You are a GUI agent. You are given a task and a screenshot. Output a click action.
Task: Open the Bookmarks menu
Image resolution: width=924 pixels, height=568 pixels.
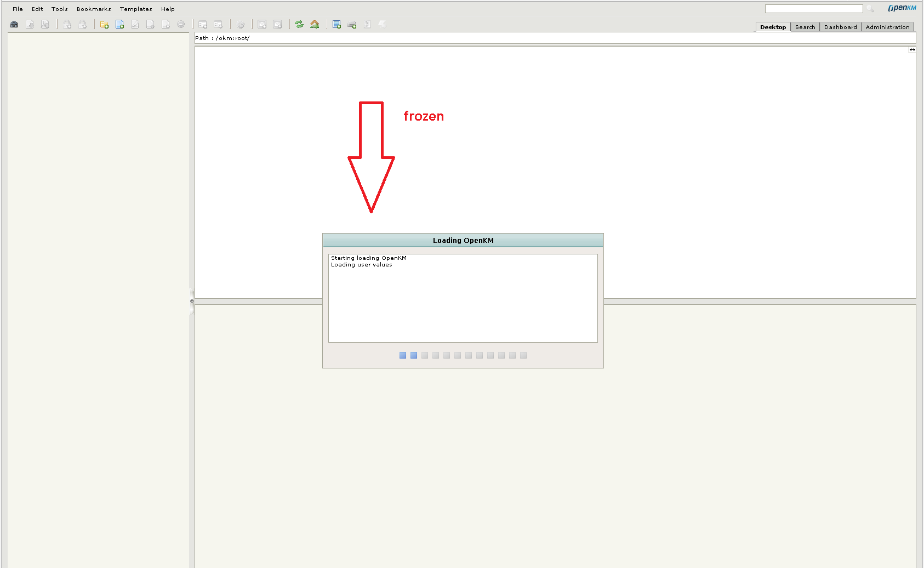[x=93, y=9]
